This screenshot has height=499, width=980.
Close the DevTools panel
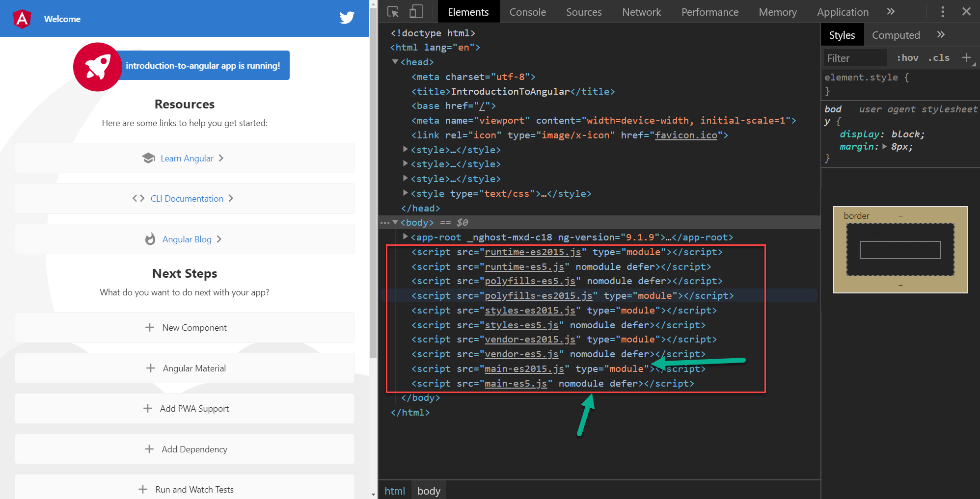(x=966, y=11)
